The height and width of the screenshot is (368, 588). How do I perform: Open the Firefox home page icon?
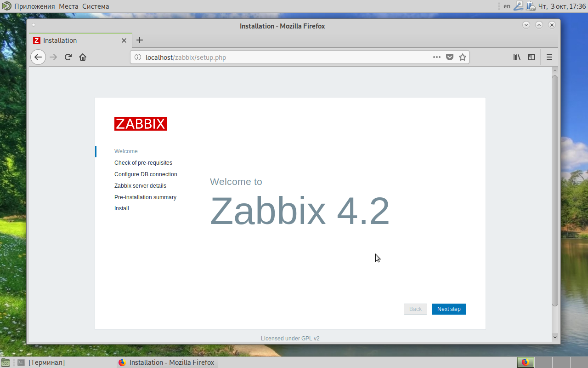click(x=83, y=57)
